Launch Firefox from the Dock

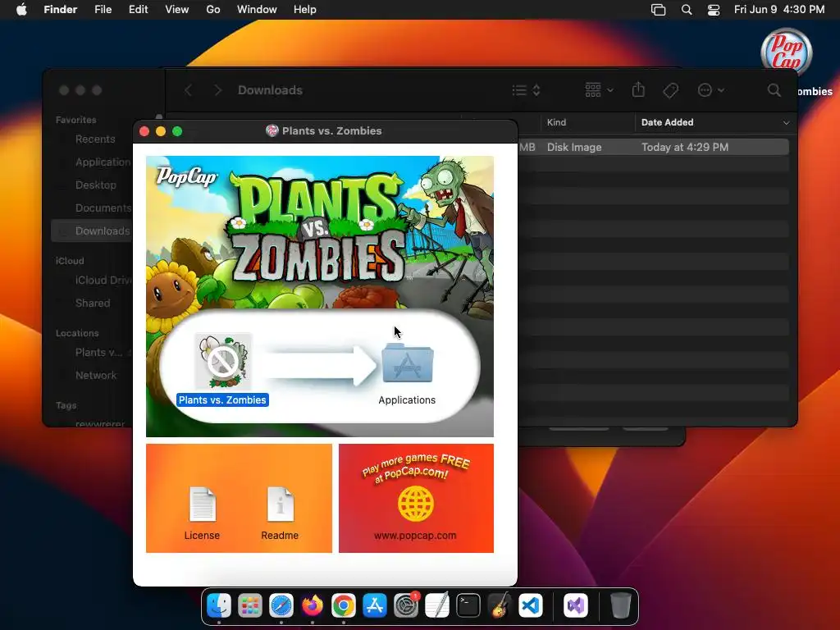pyautogui.click(x=313, y=606)
